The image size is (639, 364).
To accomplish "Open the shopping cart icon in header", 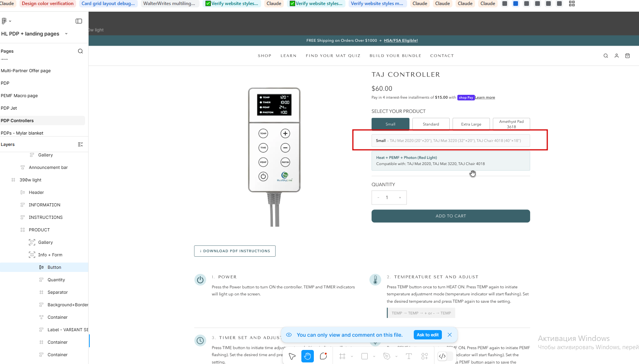I will click(628, 56).
